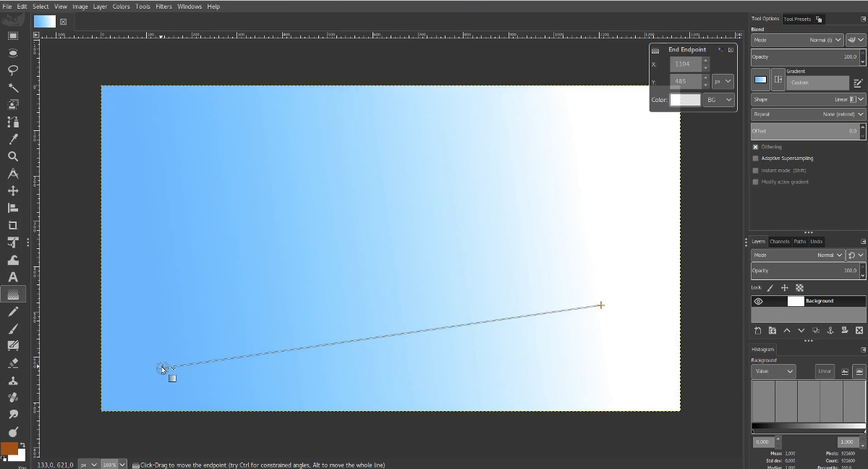Toggle the Dithering checkbox
The image size is (868, 469).
click(x=756, y=147)
